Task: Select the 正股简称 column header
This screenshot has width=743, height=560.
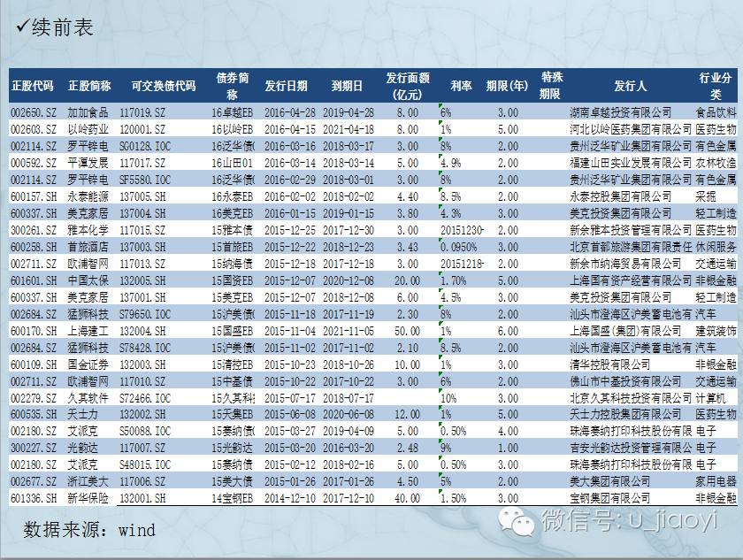Action: coord(89,86)
